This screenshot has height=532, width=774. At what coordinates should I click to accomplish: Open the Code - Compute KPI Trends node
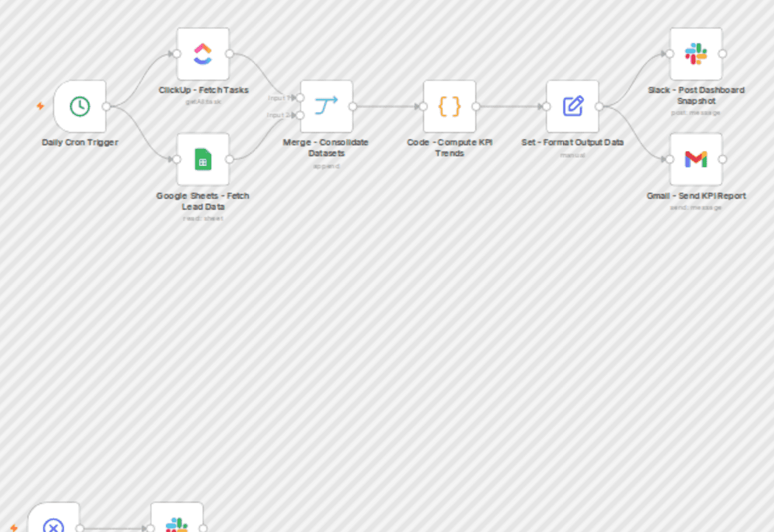(x=450, y=106)
